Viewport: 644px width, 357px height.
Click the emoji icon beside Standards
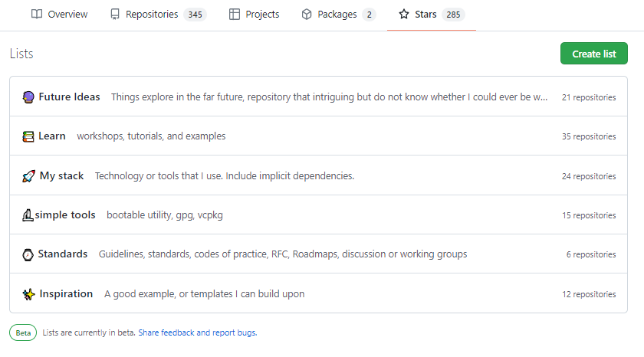click(x=28, y=254)
